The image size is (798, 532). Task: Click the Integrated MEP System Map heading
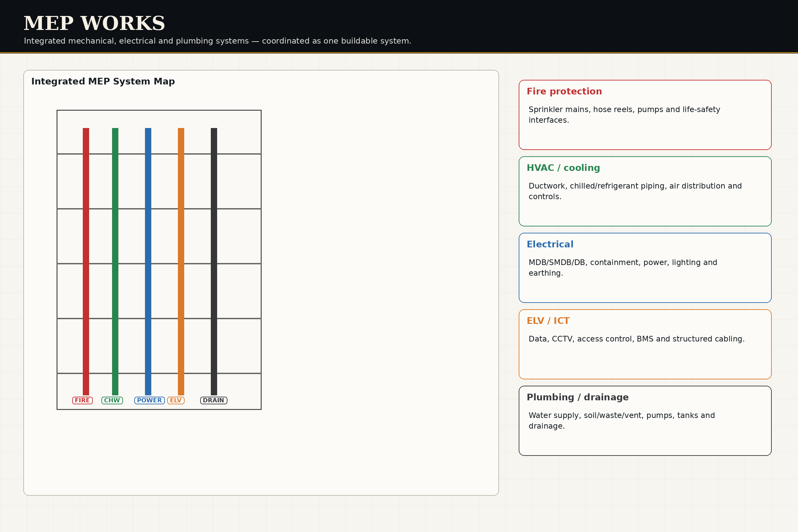pos(103,81)
